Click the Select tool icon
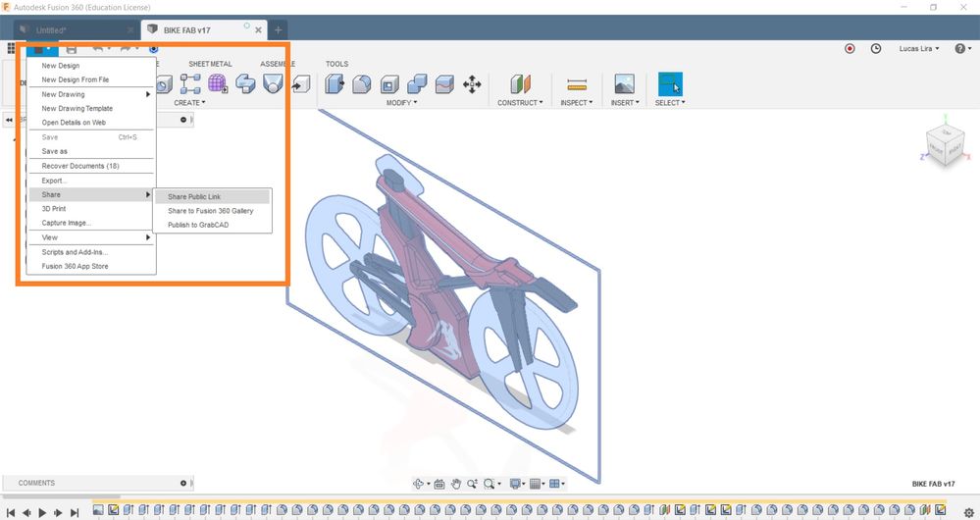This screenshot has width=980, height=520. pyautogui.click(x=670, y=83)
